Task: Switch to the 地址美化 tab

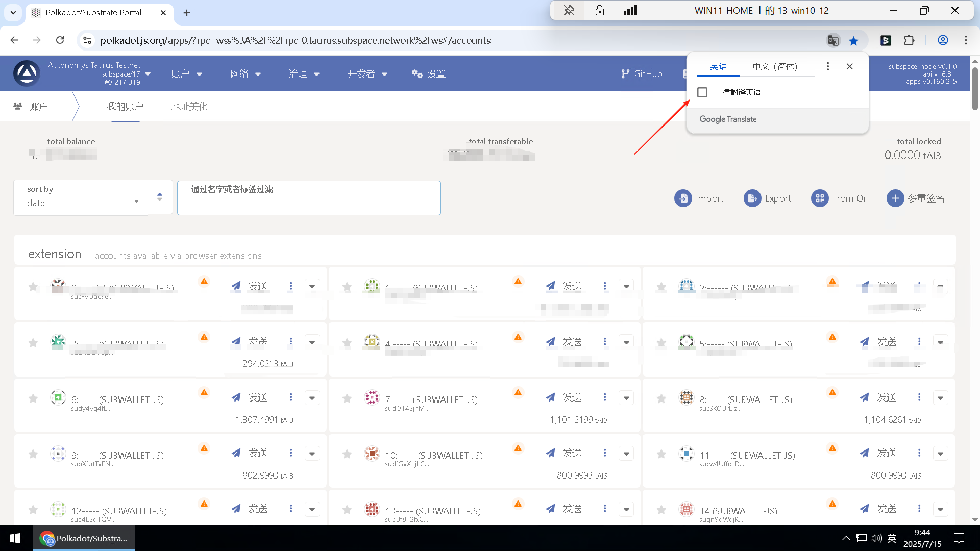Action: click(189, 106)
